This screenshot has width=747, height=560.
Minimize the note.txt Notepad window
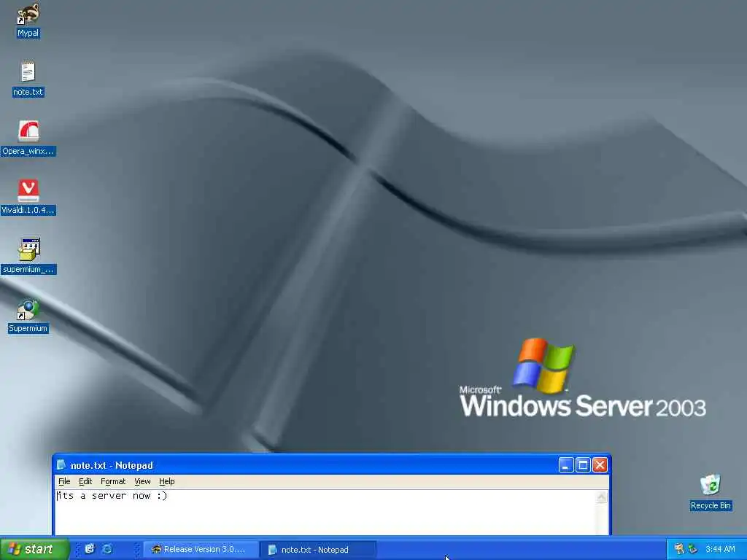coord(566,464)
